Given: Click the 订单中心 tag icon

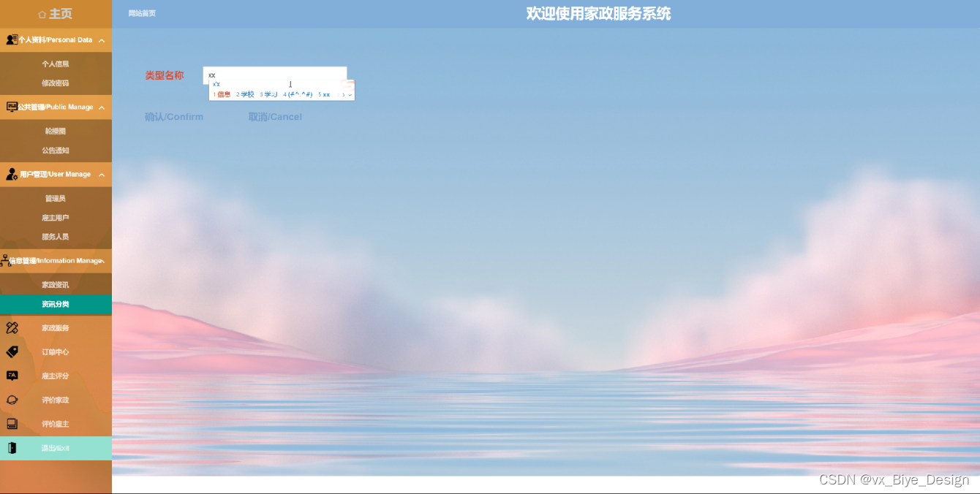Looking at the screenshot, I should 12,352.
